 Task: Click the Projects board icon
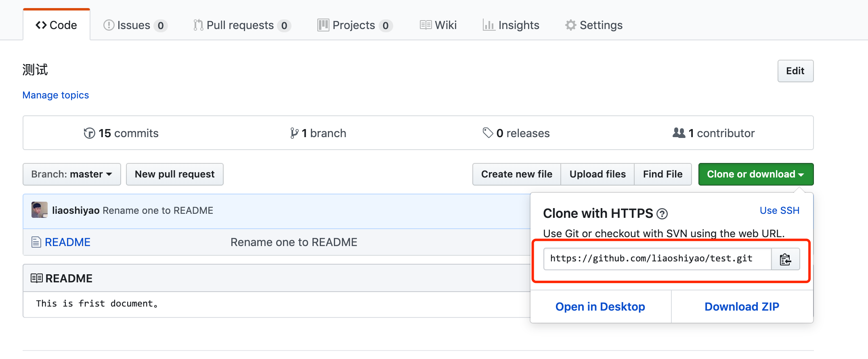[323, 25]
